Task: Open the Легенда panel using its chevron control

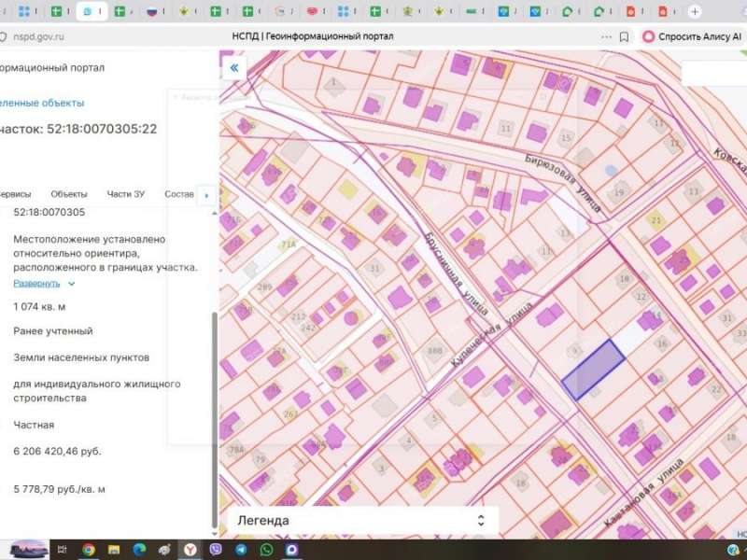Action: coord(479,519)
